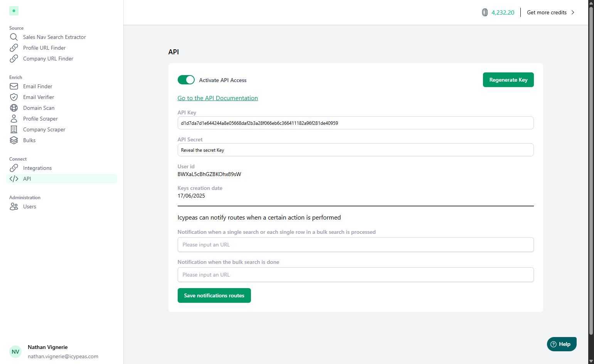
Task: Click the Company Scraper building icon
Action: tap(14, 129)
